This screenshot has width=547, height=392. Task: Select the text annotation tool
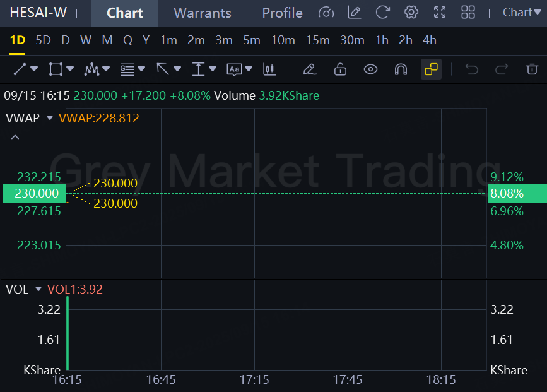click(234, 69)
